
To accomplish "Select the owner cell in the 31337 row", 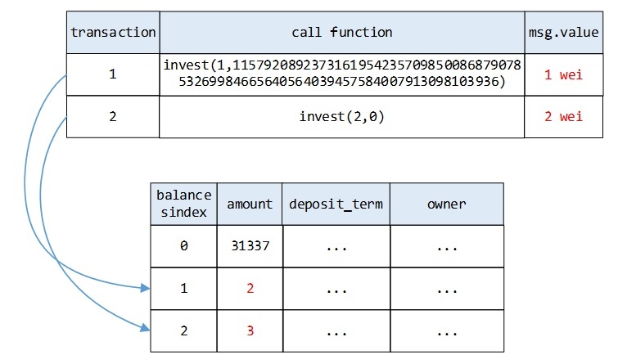I will pos(446,245).
